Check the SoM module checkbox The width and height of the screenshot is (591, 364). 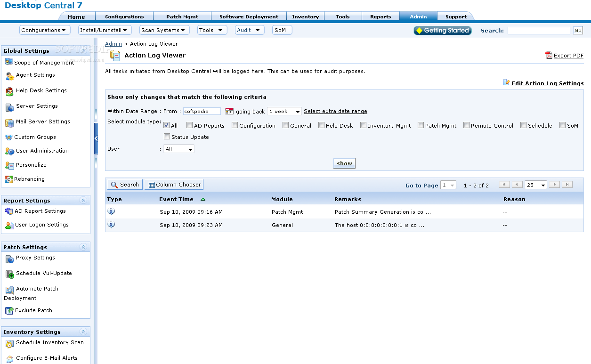pos(562,125)
